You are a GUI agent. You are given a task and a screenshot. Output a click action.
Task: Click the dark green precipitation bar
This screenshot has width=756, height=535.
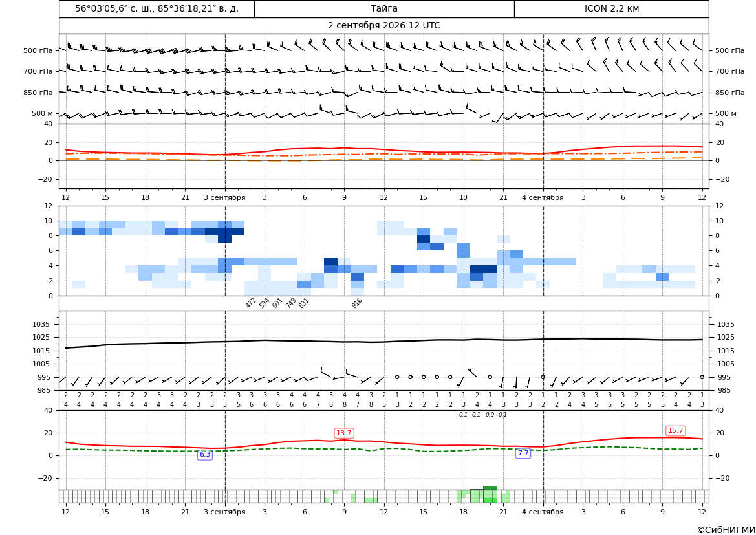(x=490, y=488)
